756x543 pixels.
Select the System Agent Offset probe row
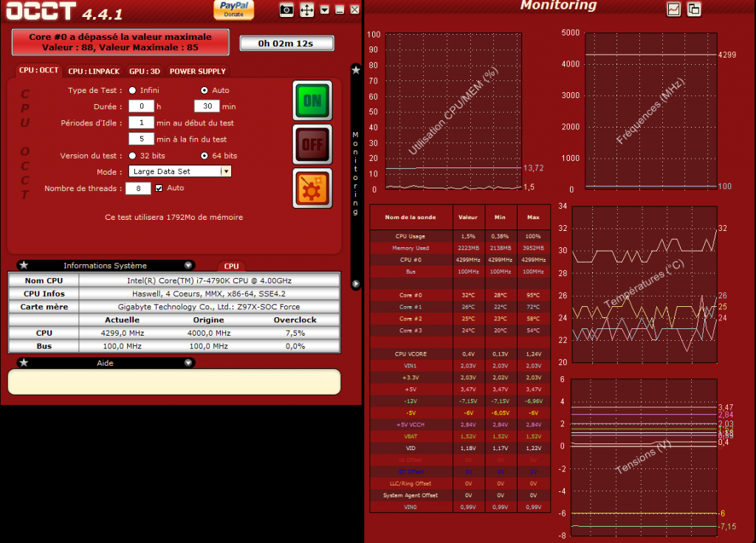click(x=460, y=495)
